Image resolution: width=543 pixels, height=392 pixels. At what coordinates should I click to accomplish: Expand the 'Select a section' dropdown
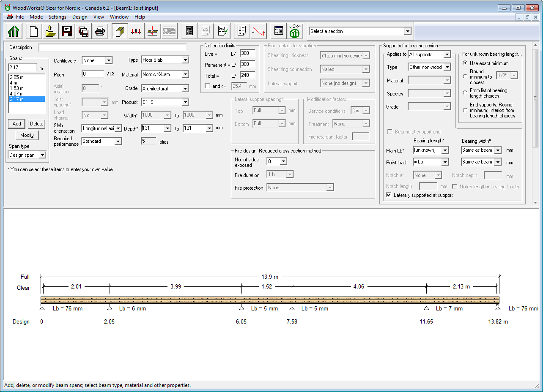click(x=407, y=31)
